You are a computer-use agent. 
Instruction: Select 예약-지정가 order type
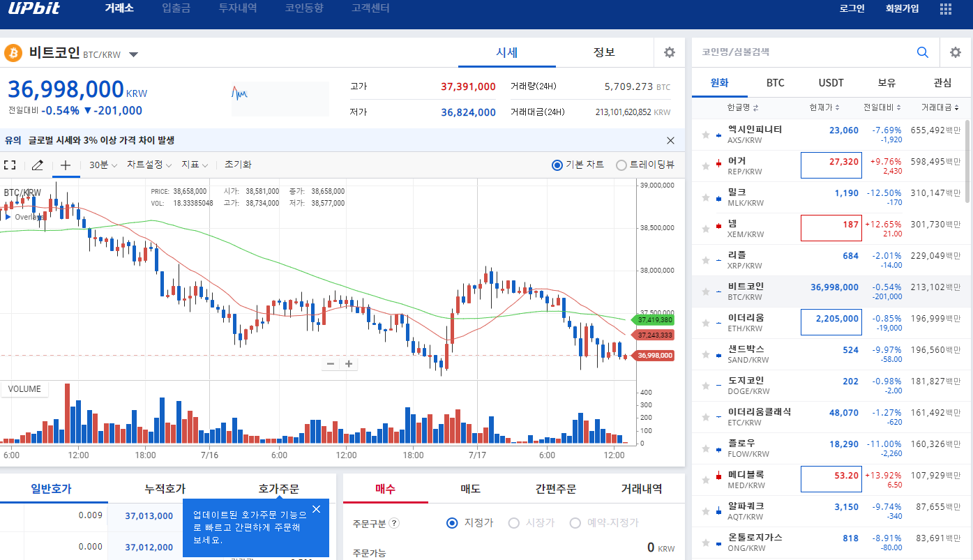pyautogui.click(x=575, y=523)
